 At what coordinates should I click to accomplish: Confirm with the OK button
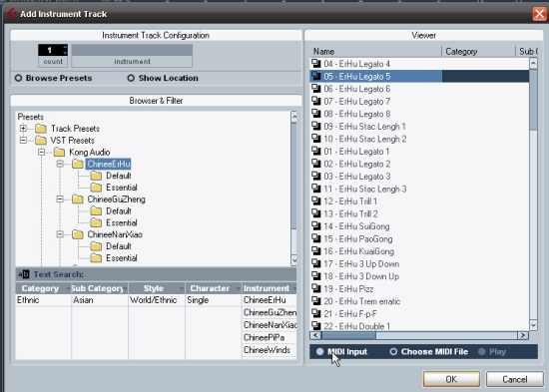[451, 379]
